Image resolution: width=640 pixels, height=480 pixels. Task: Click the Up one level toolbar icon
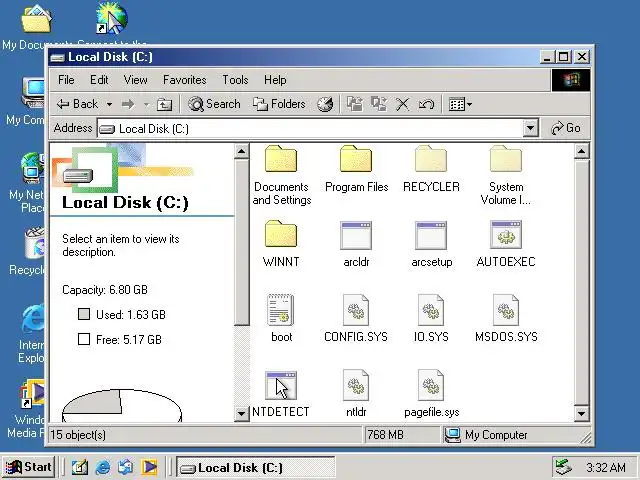pos(164,104)
